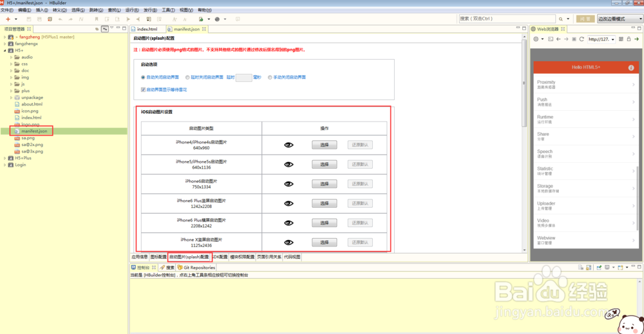Viewport: 644px width, 334px height.
Task: Expand the audio folder in H5+ project
Action: point(12,57)
